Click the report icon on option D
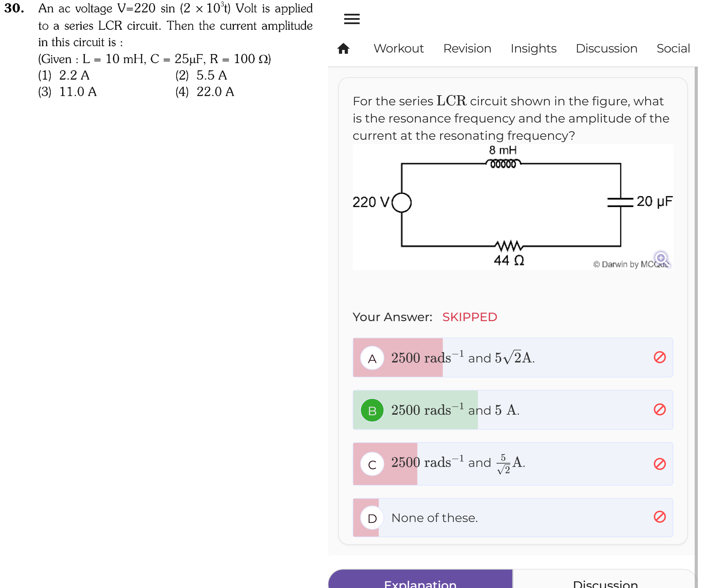Viewport: 705px width, 588px height. 659,517
